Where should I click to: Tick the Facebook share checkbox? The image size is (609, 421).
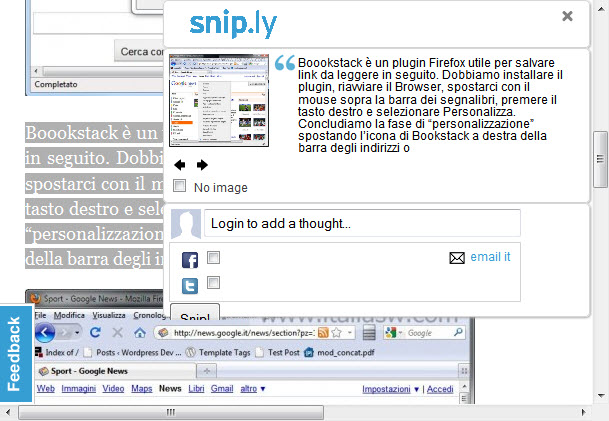pos(213,257)
